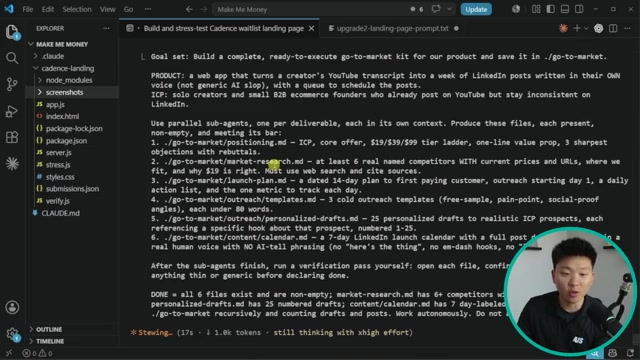Image resolution: width=640 pixels, height=360 pixels.
Task: Click the copilot icon in status bar
Action: coord(613,353)
